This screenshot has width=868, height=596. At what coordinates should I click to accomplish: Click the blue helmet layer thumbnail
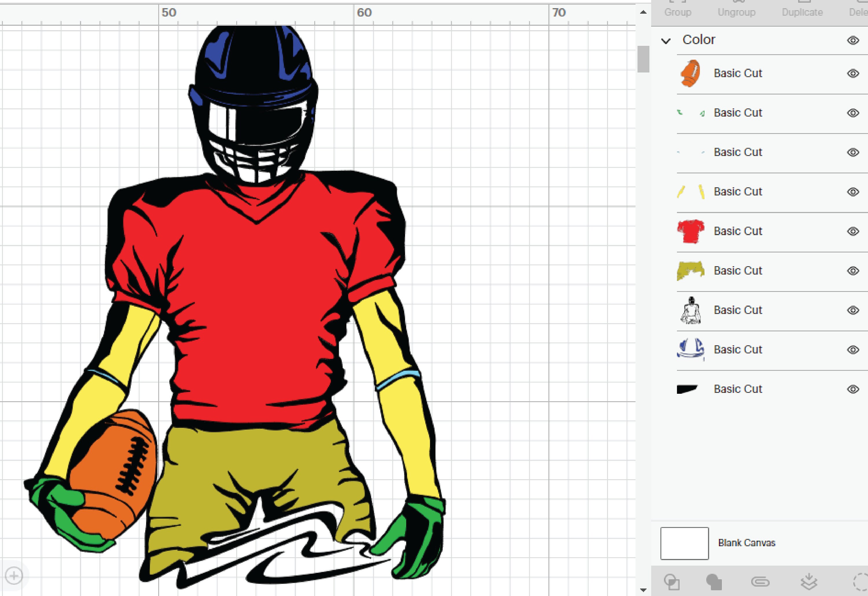tap(691, 349)
